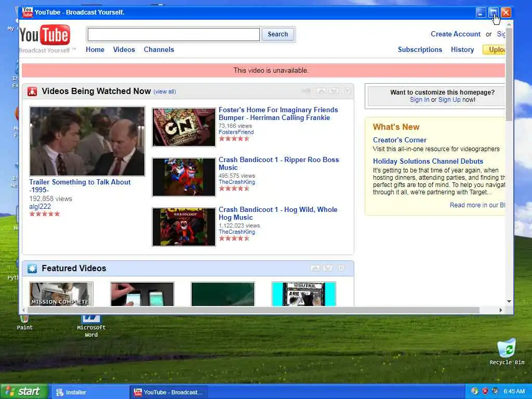
Task: Open the Videos tab
Action: click(124, 49)
